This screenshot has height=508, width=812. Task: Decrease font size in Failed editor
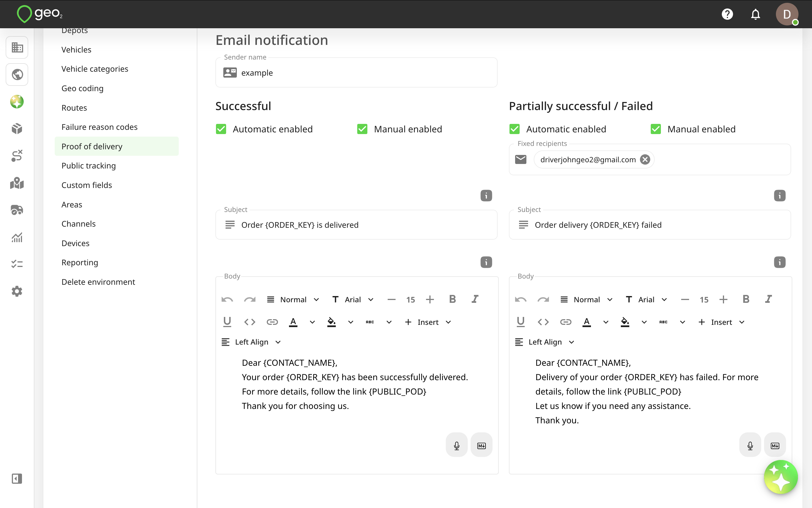(685, 299)
